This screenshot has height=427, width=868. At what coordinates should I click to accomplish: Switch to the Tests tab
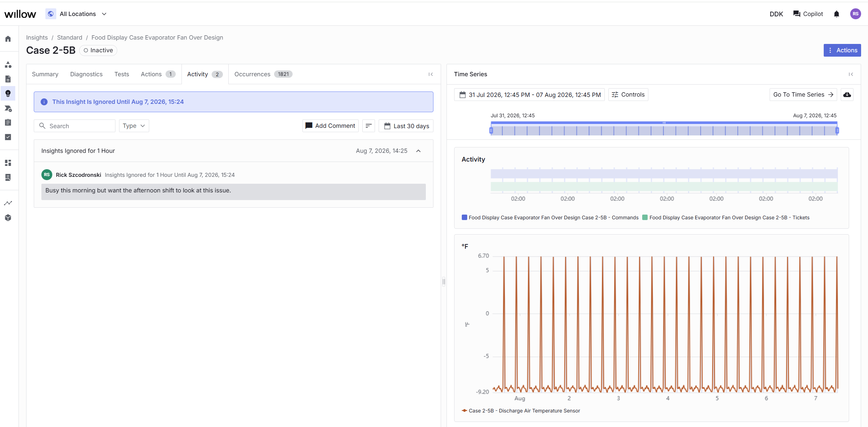pos(122,74)
